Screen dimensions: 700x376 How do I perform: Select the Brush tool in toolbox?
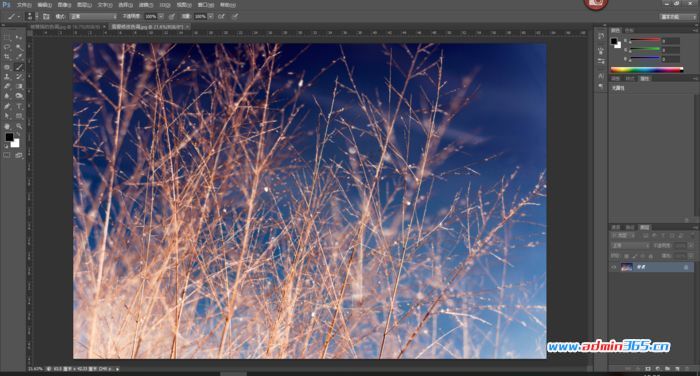19,67
